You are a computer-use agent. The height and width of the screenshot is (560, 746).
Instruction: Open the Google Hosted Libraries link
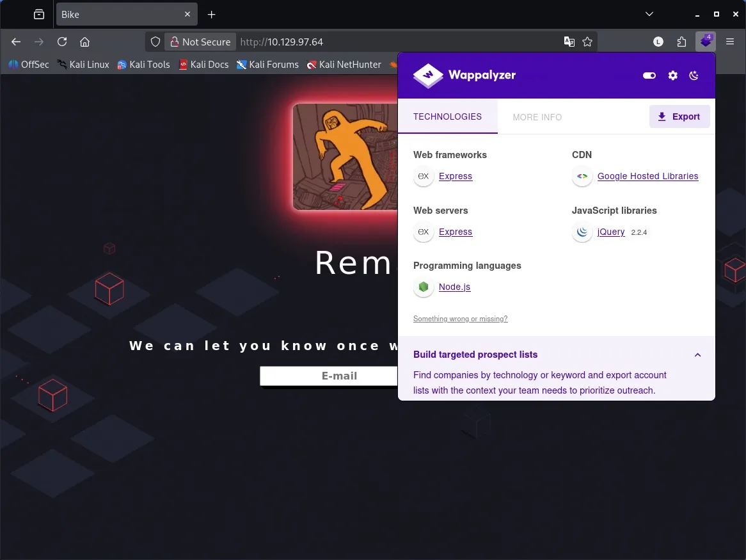tap(647, 176)
